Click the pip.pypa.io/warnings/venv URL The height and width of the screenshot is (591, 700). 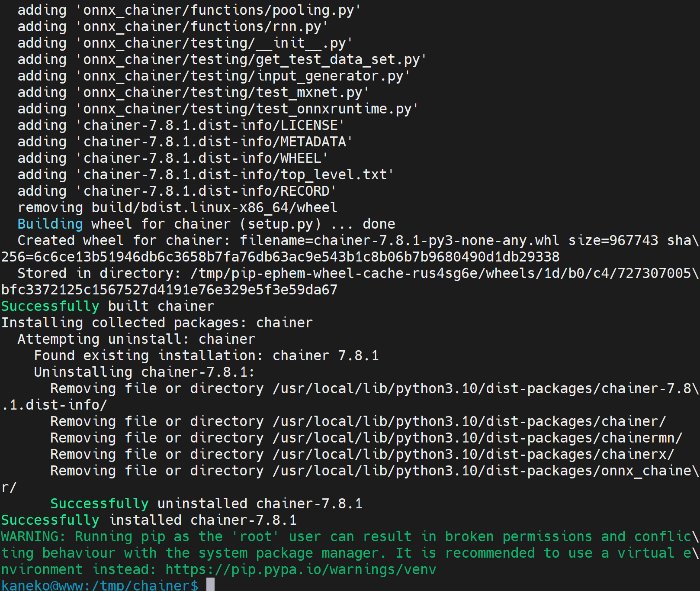[x=301, y=569]
